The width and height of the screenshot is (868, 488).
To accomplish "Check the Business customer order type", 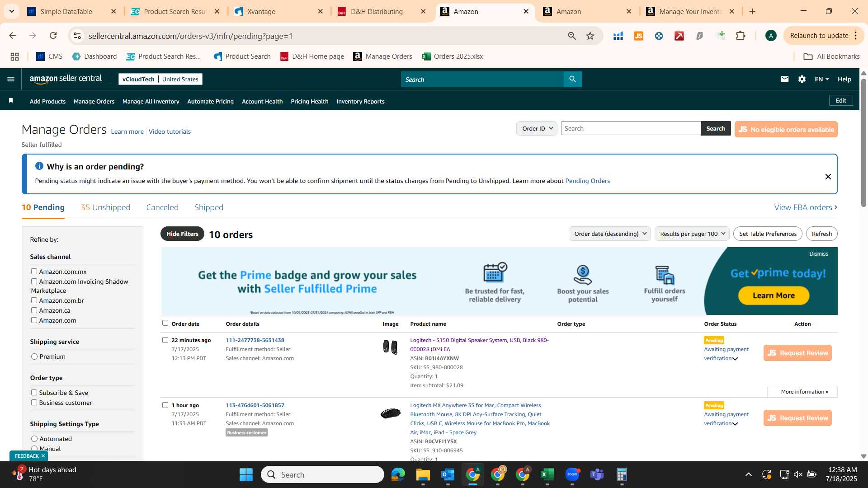I will tap(34, 402).
